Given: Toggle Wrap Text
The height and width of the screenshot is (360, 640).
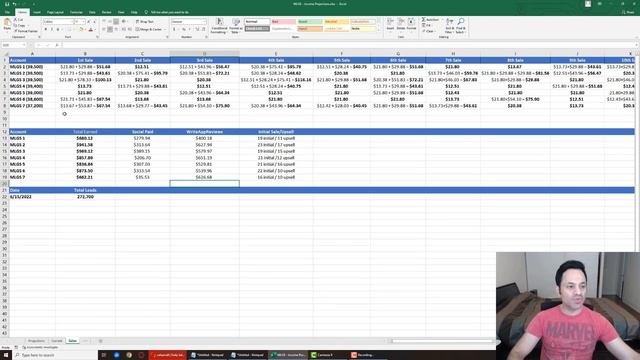Looking at the screenshot, I should (x=145, y=21).
